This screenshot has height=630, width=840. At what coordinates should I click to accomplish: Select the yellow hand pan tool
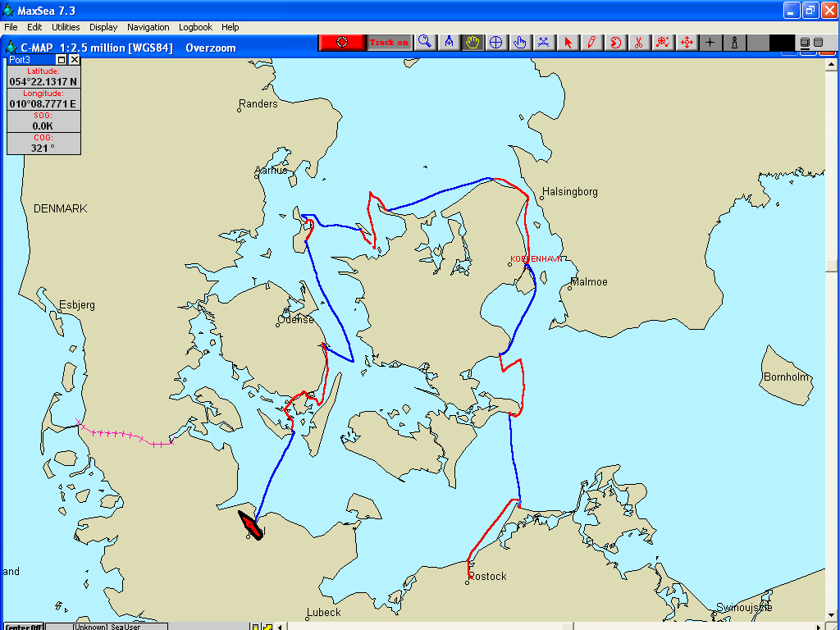pos(472,43)
